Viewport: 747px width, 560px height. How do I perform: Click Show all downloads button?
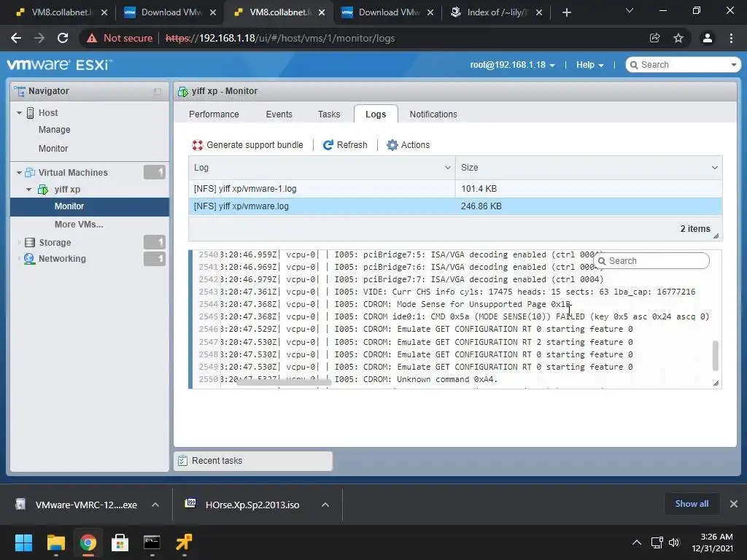(692, 504)
